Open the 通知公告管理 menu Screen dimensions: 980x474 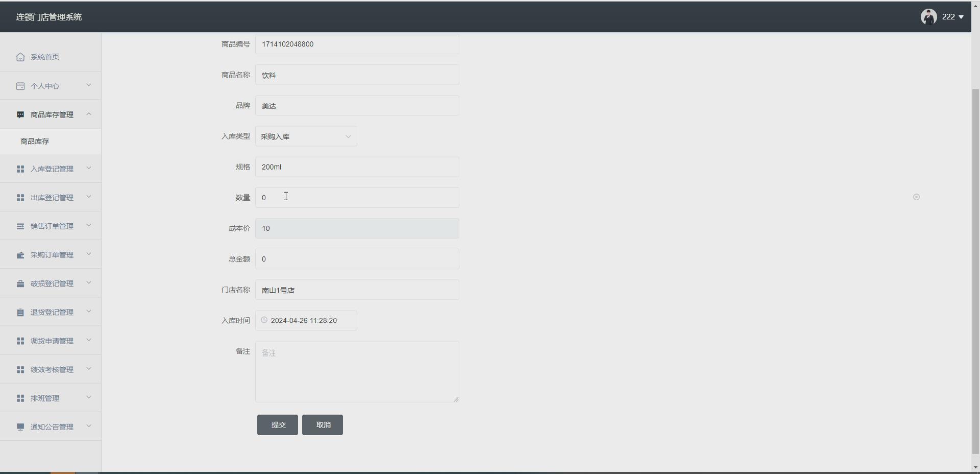coord(51,426)
